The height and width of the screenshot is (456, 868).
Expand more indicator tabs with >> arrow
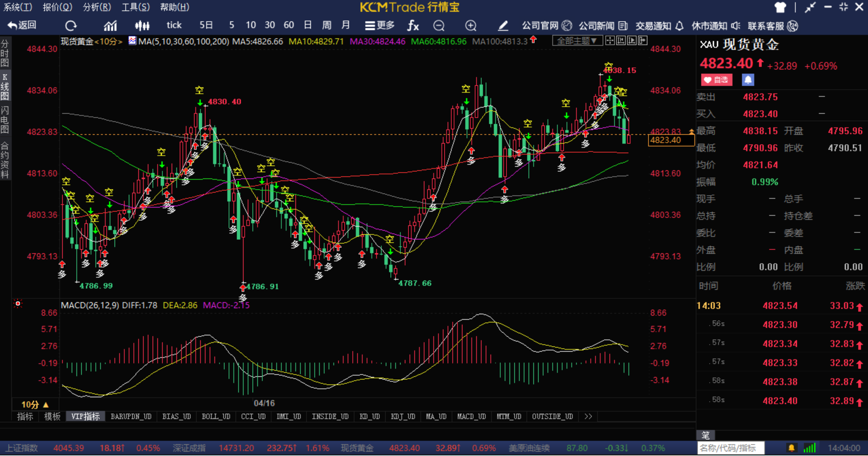click(588, 417)
